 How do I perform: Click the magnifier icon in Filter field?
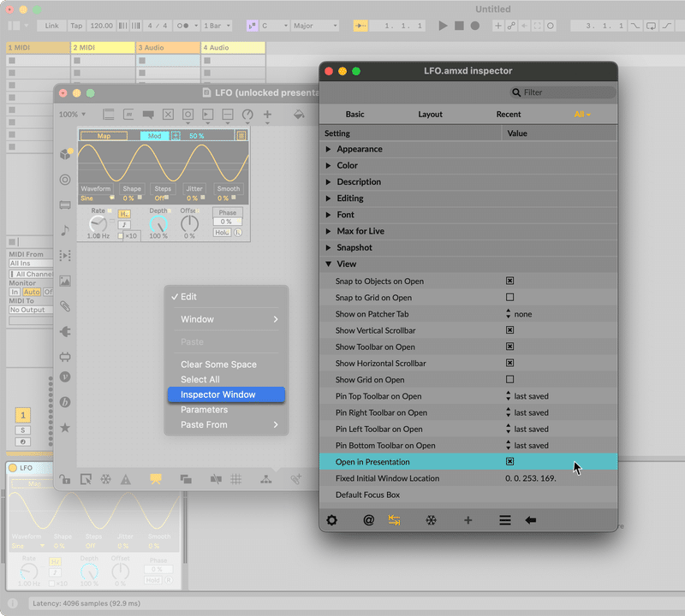[516, 92]
